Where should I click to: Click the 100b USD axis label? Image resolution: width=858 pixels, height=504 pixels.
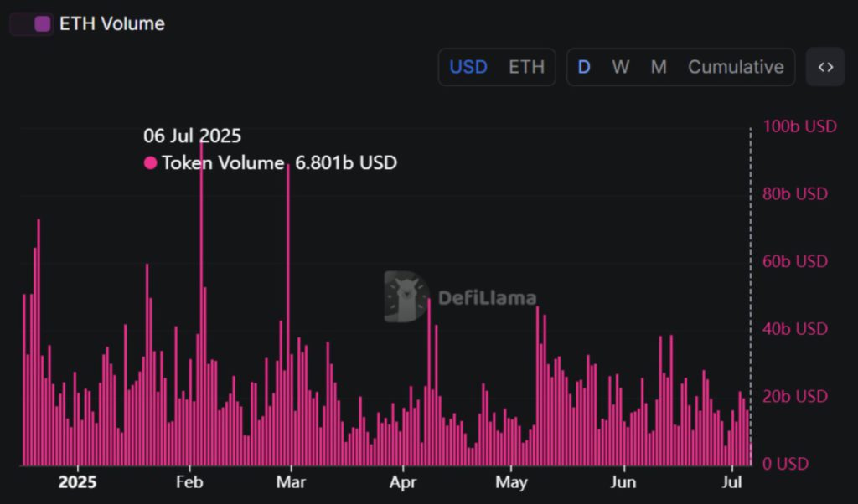799,126
